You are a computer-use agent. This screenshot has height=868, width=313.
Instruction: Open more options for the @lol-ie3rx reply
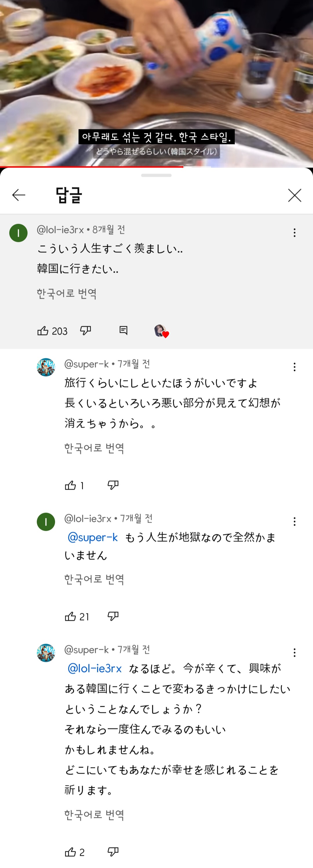coord(294,521)
